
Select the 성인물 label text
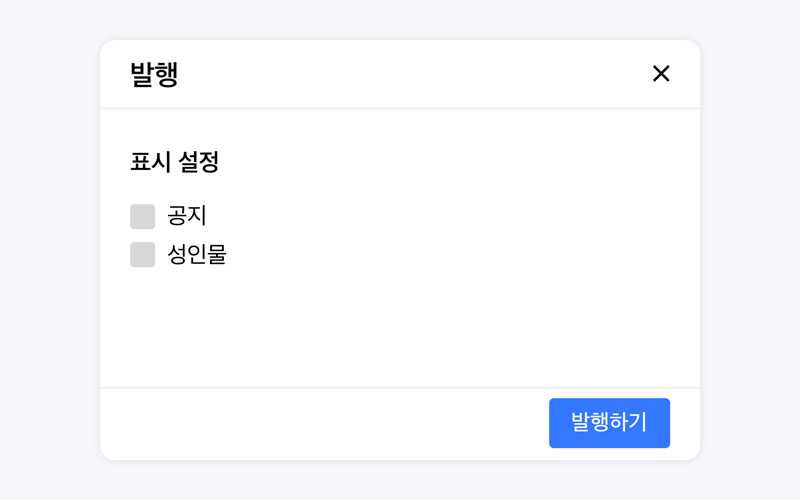[x=197, y=254]
